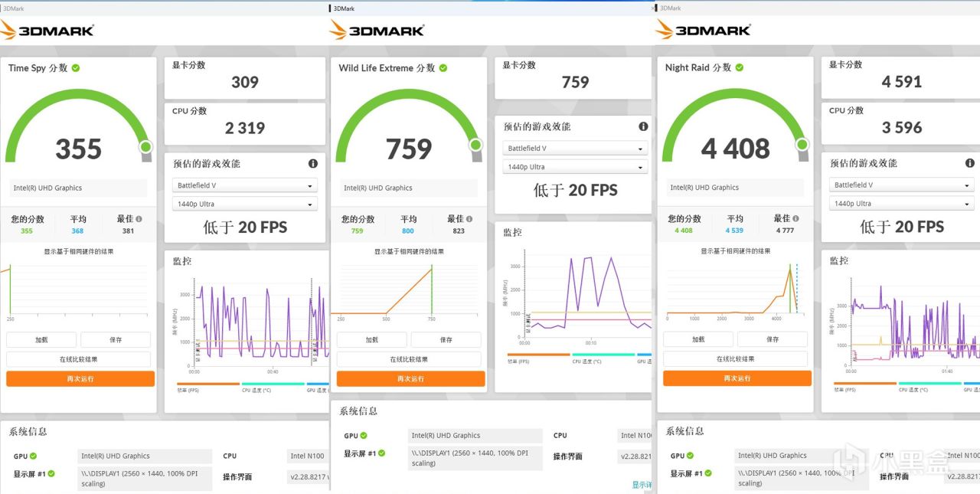Click 显卡分数 4 591 card
The height and width of the screenshot is (494, 980).
[900, 77]
